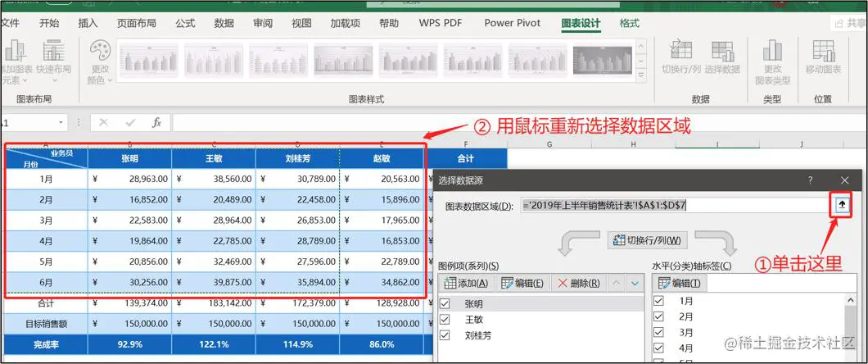Select the cell showing 34,862.00
The image size is (868, 364).
point(382,283)
